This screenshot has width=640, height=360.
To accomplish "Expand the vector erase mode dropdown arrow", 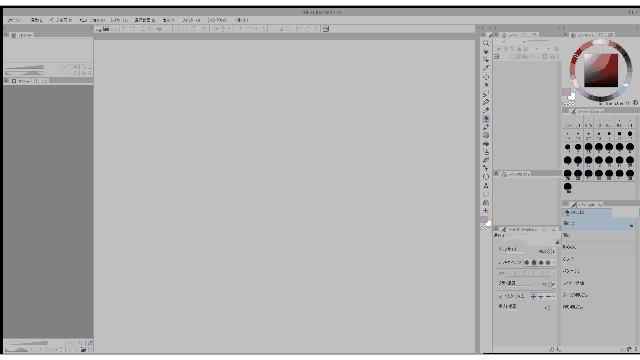I will coord(553,296).
